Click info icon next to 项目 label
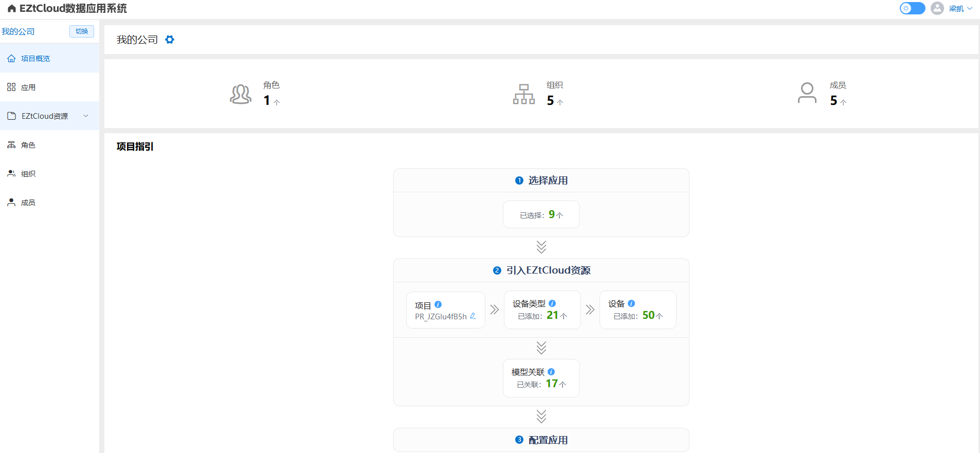This screenshot has width=980, height=453. 438,304
